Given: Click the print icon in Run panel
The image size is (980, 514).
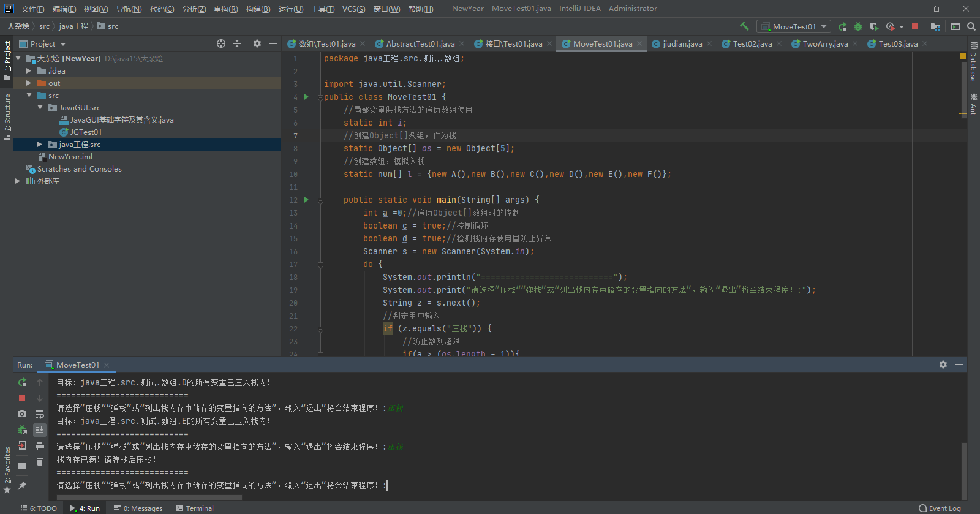Looking at the screenshot, I should click(40, 446).
